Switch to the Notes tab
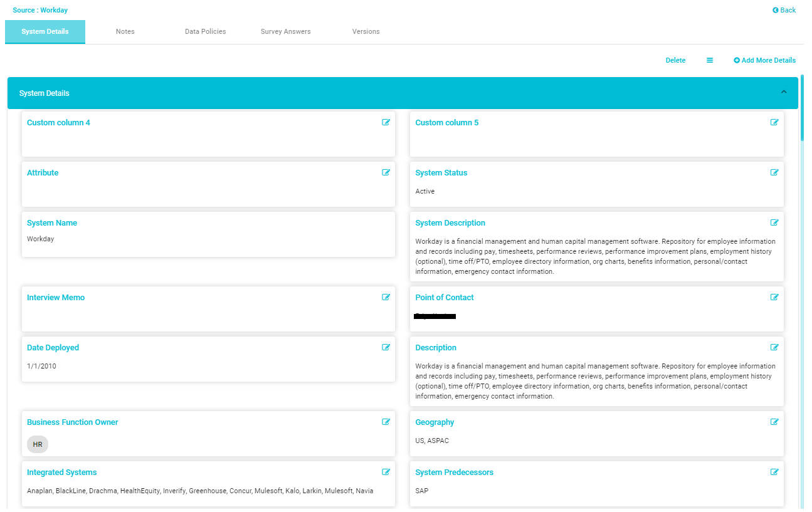This screenshot has height=512, width=812. click(x=125, y=31)
